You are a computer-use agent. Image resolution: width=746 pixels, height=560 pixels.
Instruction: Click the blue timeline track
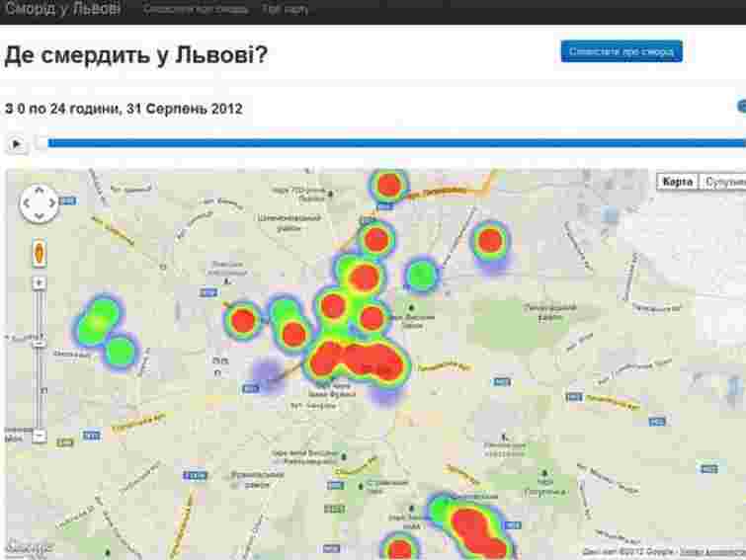(397, 143)
